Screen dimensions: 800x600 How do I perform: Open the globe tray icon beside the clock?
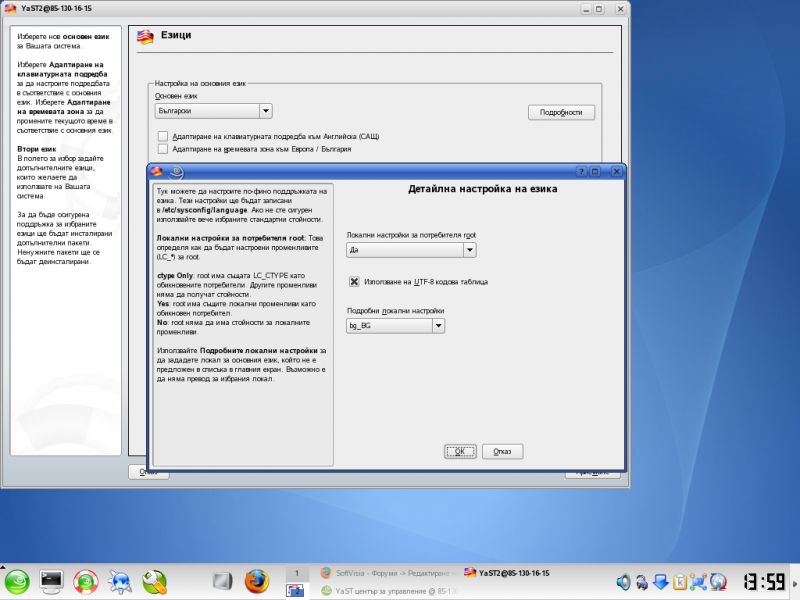(x=717, y=582)
